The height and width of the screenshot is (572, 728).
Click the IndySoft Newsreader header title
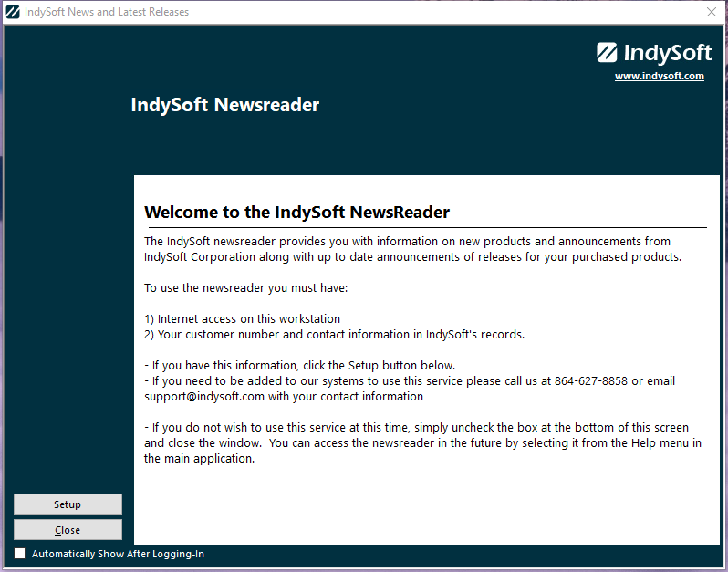225,105
